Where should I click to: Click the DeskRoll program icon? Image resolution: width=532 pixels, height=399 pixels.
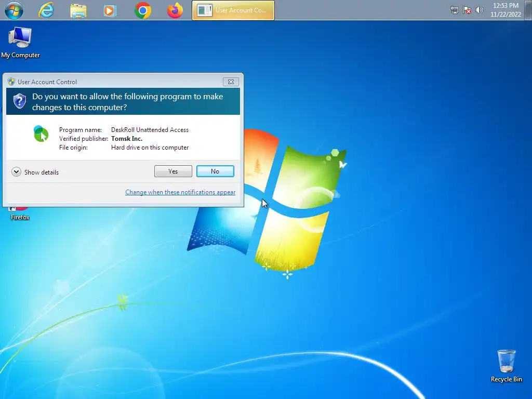click(41, 134)
